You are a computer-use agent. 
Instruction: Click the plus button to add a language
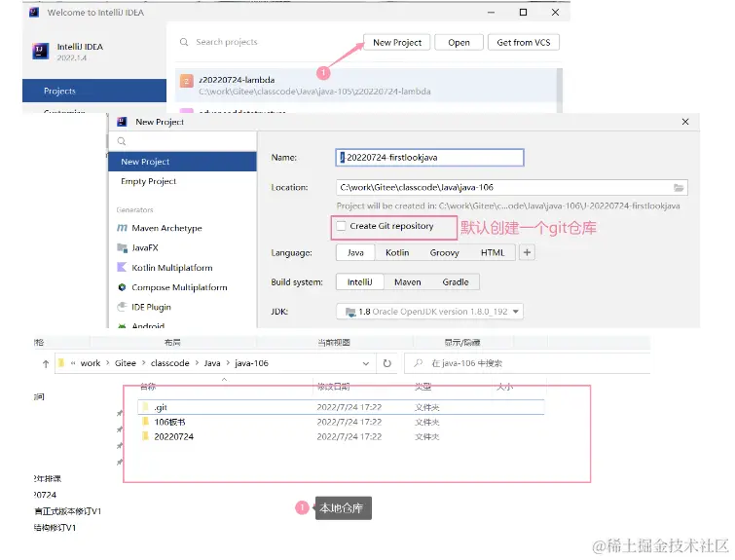tap(527, 252)
